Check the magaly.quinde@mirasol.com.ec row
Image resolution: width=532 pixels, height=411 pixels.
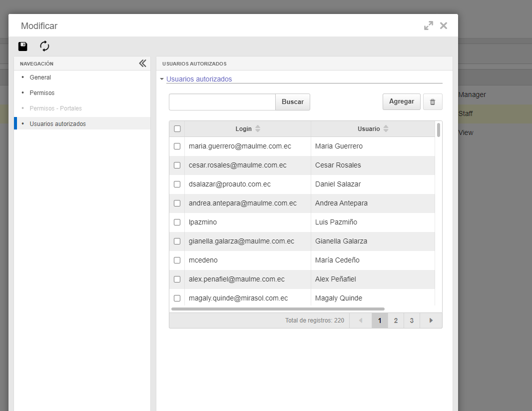click(177, 298)
